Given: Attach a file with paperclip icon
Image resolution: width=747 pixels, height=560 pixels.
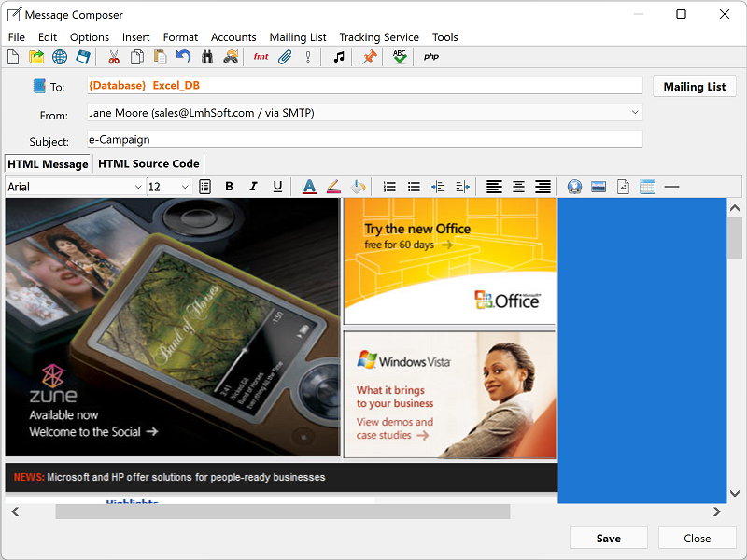Looking at the screenshot, I should coord(285,57).
